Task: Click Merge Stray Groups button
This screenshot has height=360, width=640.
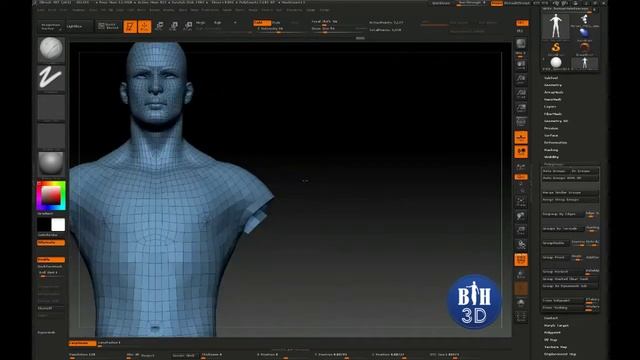Action: [570, 200]
